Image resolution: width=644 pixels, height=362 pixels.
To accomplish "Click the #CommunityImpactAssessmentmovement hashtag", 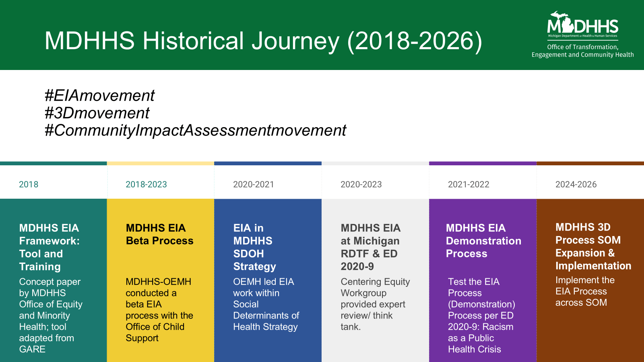I will pyautogui.click(x=195, y=131).
